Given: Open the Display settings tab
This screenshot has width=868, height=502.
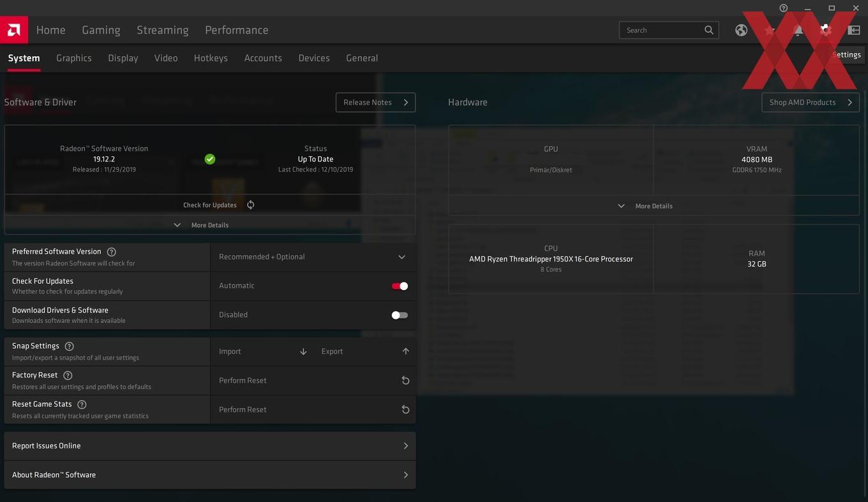Looking at the screenshot, I should coord(123,58).
